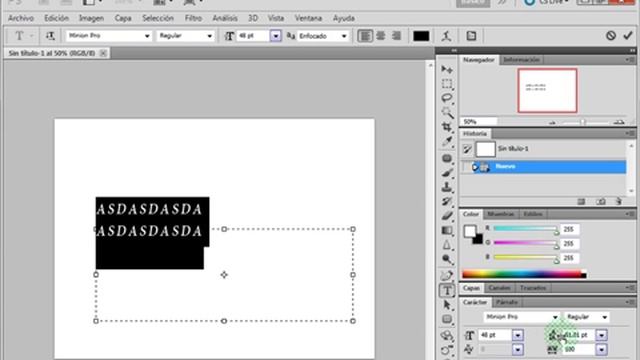The height and width of the screenshot is (360, 640).
Task: Open the Filtro menu
Action: pyautogui.click(x=193, y=18)
